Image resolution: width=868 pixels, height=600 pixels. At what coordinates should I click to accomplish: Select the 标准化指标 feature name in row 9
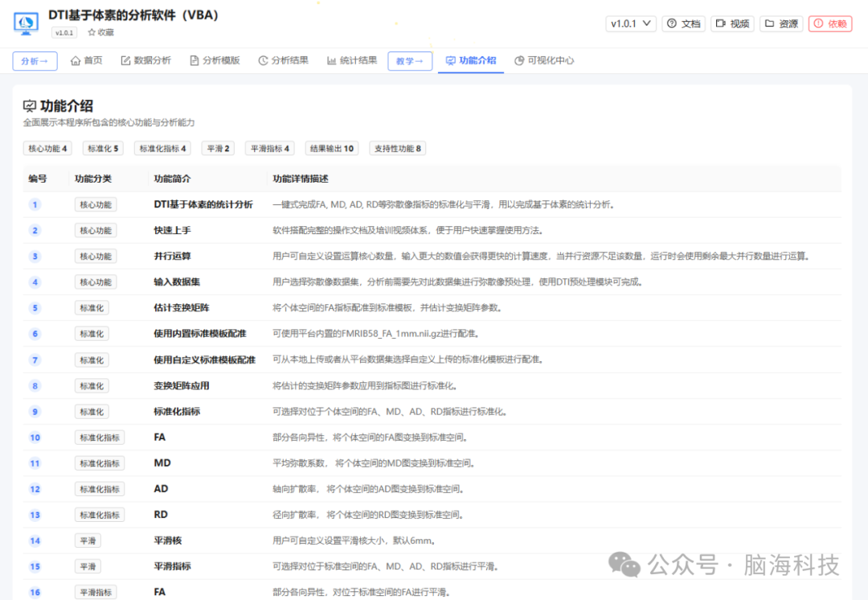point(177,412)
